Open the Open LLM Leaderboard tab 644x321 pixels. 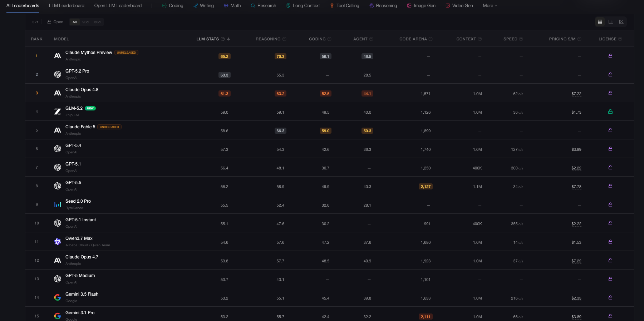(118, 6)
